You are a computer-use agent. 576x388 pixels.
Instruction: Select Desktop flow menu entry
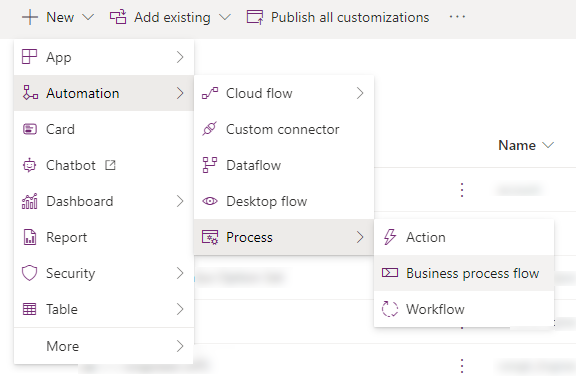click(x=284, y=201)
